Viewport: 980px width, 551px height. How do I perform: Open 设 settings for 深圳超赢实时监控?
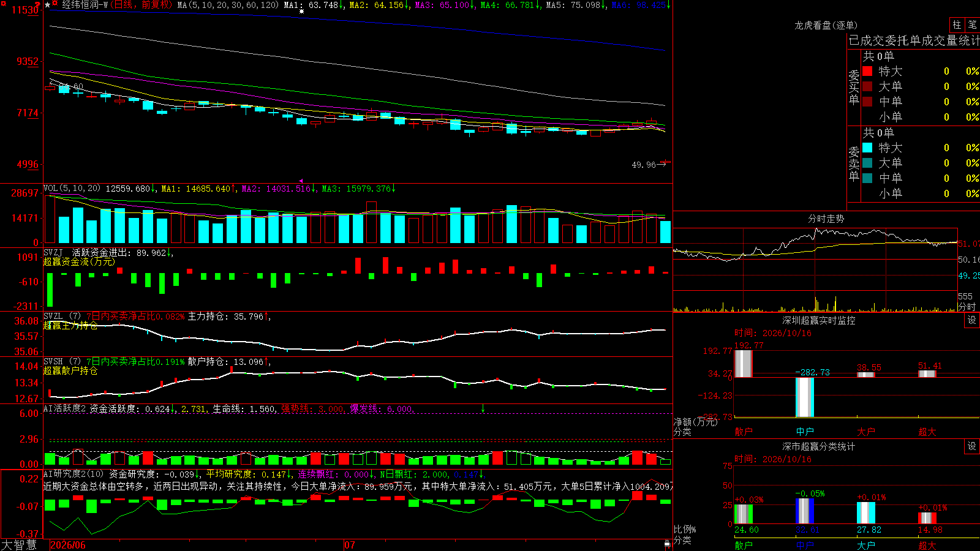pyautogui.click(x=972, y=320)
